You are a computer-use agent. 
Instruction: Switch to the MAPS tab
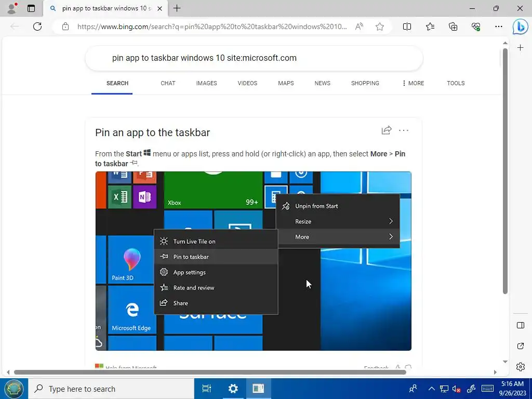pos(286,83)
